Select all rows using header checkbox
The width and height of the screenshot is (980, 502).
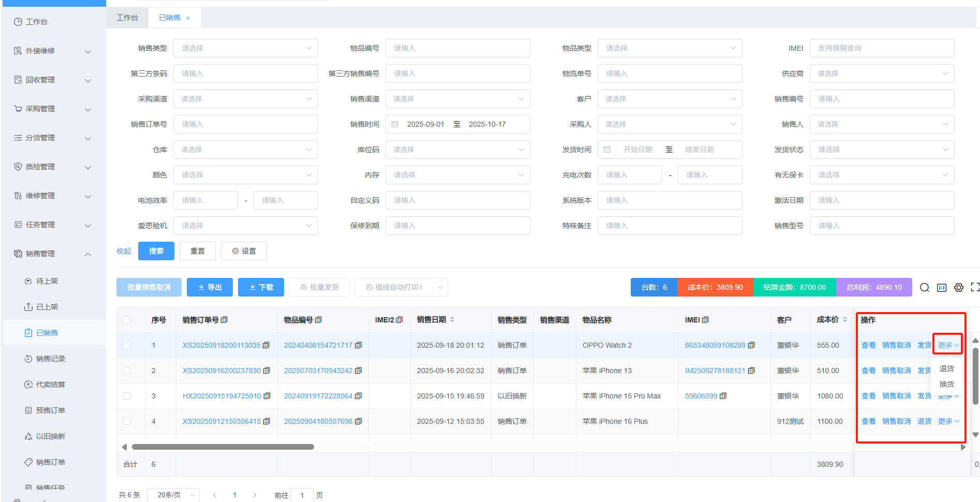pyautogui.click(x=127, y=320)
